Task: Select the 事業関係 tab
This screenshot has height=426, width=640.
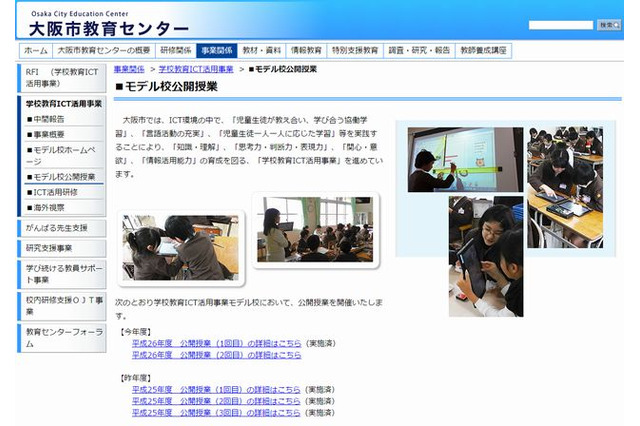Action: point(217,51)
